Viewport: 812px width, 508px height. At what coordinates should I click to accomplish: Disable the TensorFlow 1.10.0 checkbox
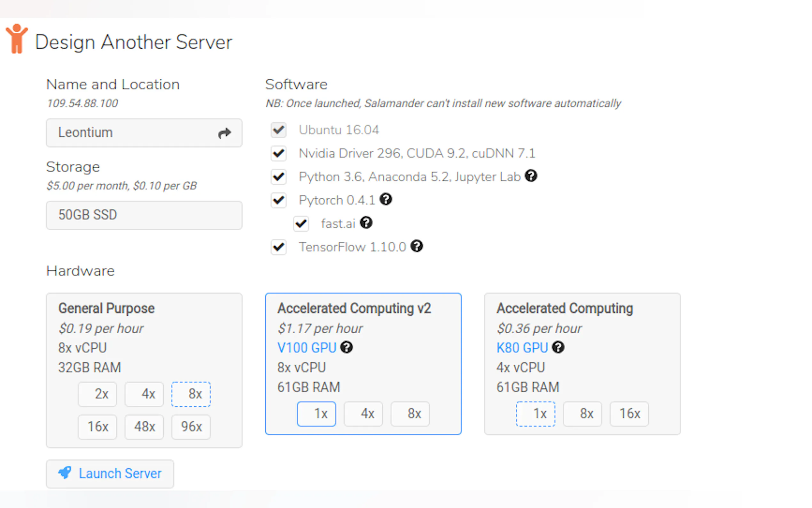[278, 247]
